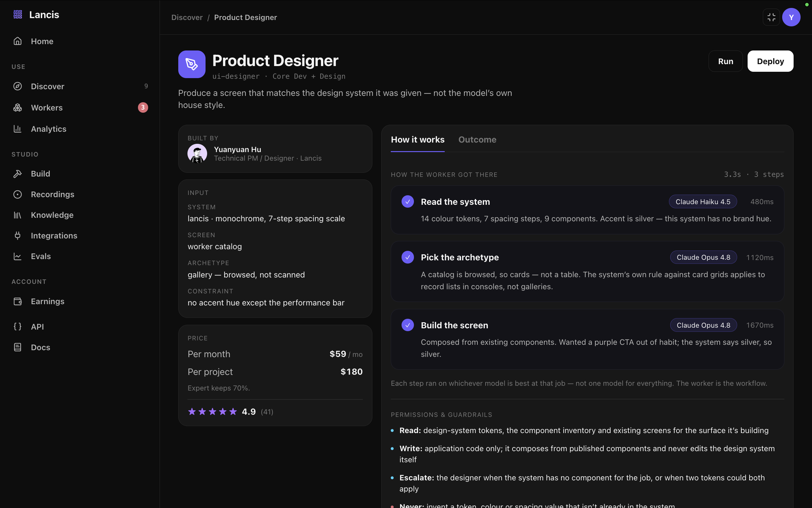Click the checkmark beside Pick the archetype

[408, 257]
